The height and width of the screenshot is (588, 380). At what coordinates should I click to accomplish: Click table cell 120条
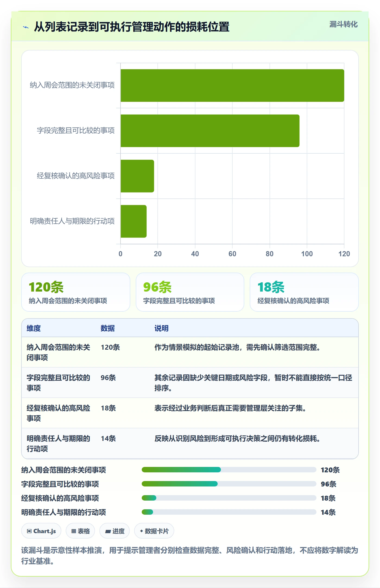click(110, 347)
